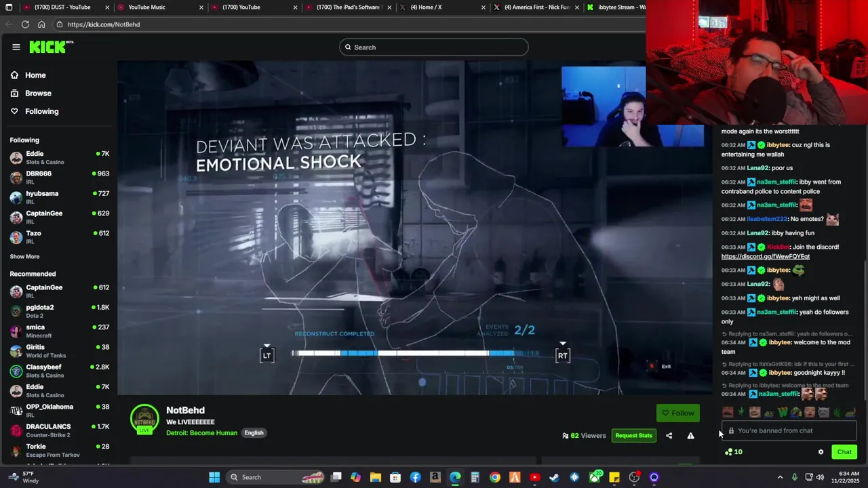Expand Show More under Following
This screenshot has width=868, height=488.
pos(24,256)
